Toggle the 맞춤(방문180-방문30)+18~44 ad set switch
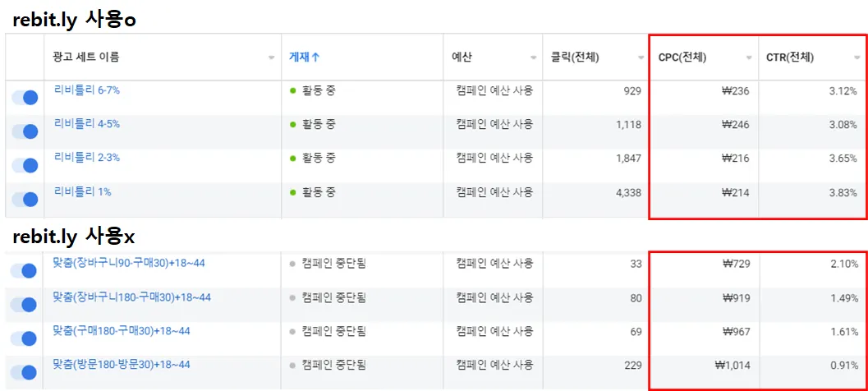The width and height of the screenshot is (868, 391). pyautogui.click(x=25, y=372)
